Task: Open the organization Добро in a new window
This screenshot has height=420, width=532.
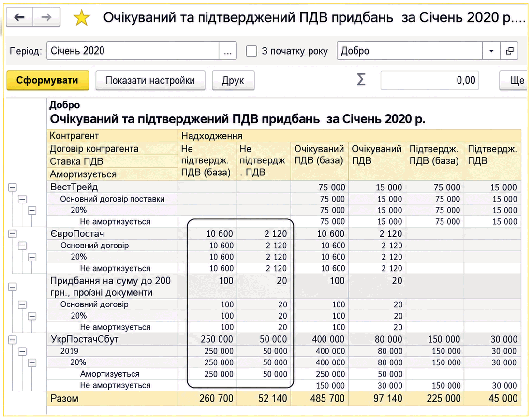Action: coord(509,51)
